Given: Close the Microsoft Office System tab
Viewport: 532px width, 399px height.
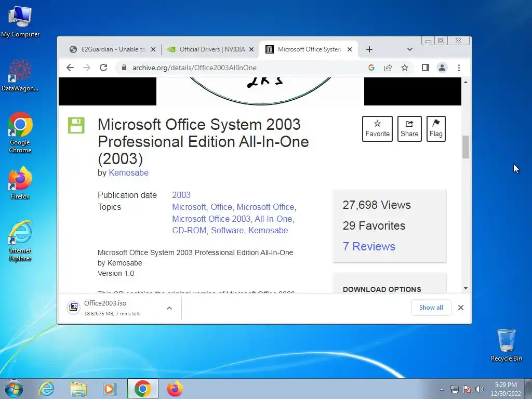Looking at the screenshot, I should coord(350,49).
